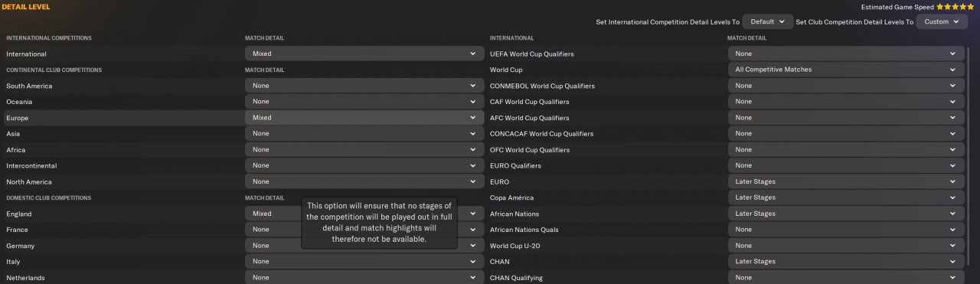Open World Cup detail dropdown
Image resolution: width=980 pixels, height=284 pixels.
(x=846, y=70)
